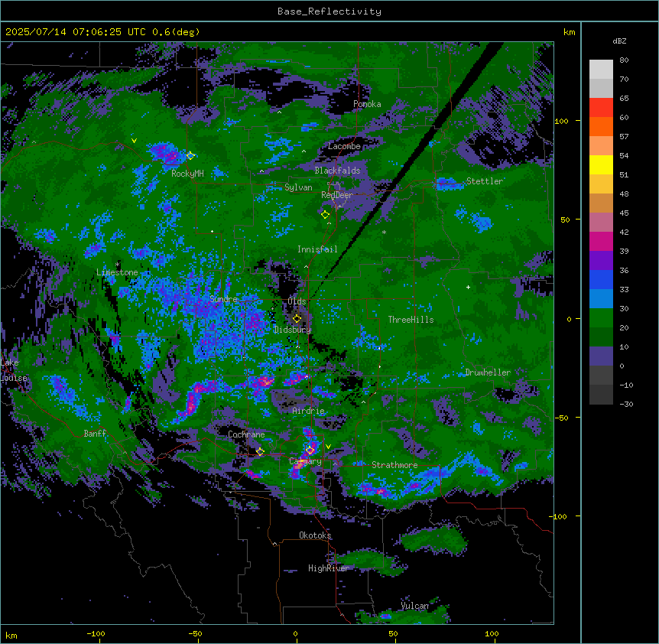This screenshot has width=659, height=644.
Task: Click the Didsbury town label
Action: (293, 330)
